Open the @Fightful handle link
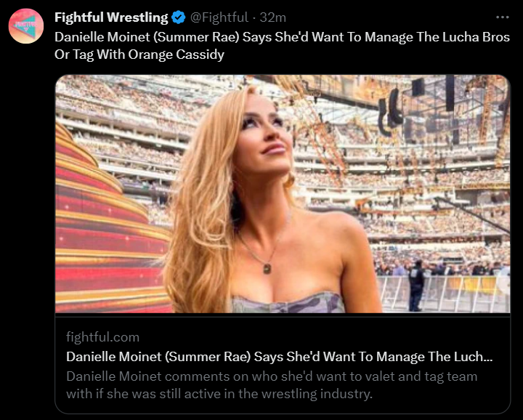Screen dimensions: 523x420 pyautogui.click(x=219, y=17)
